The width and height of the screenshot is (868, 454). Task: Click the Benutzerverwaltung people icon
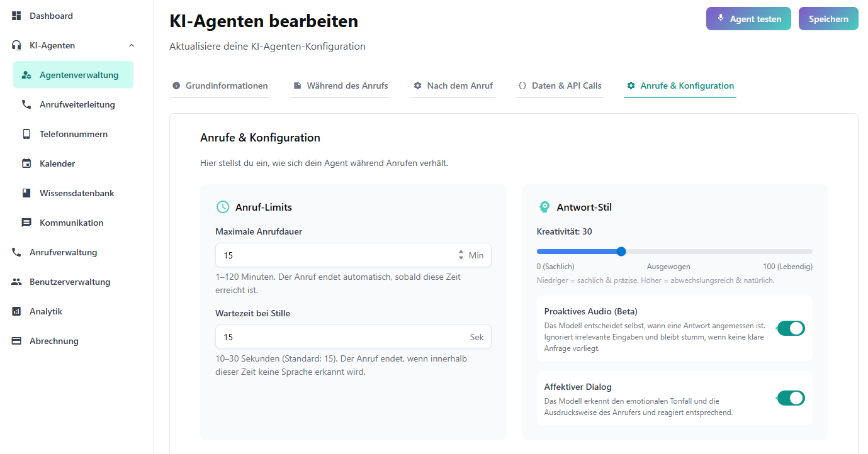[17, 282]
